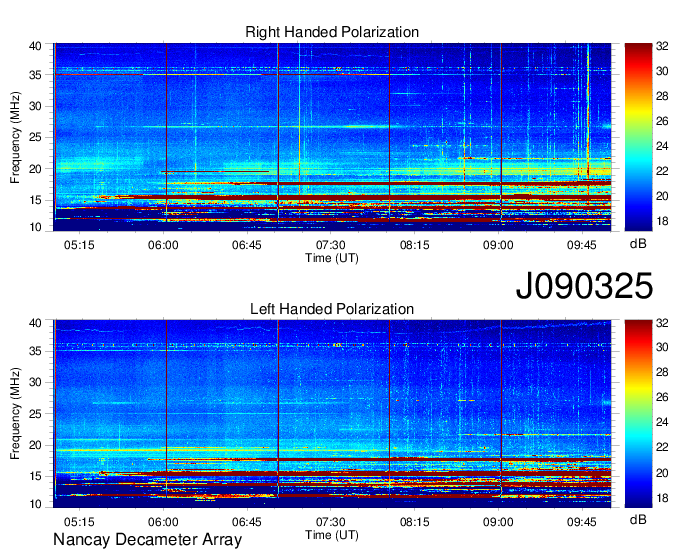
Task: Click 30 MHz tick on Left Handed frequency axis
Action: pos(35,382)
